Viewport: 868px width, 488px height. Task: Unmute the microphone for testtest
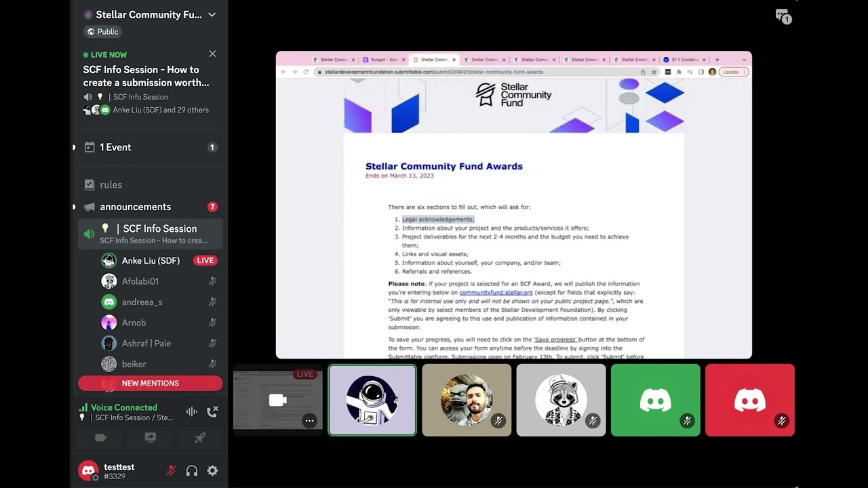(171, 470)
